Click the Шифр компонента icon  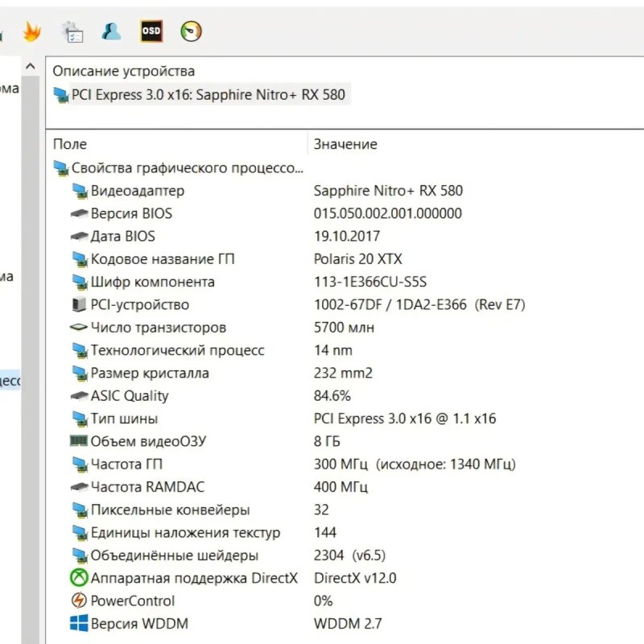pyautogui.click(x=79, y=283)
